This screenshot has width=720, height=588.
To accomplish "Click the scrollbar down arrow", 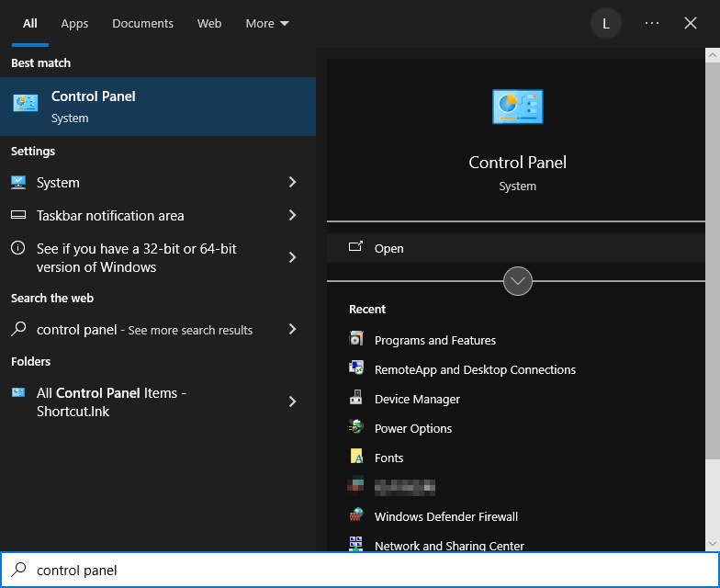I will click(x=713, y=544).
